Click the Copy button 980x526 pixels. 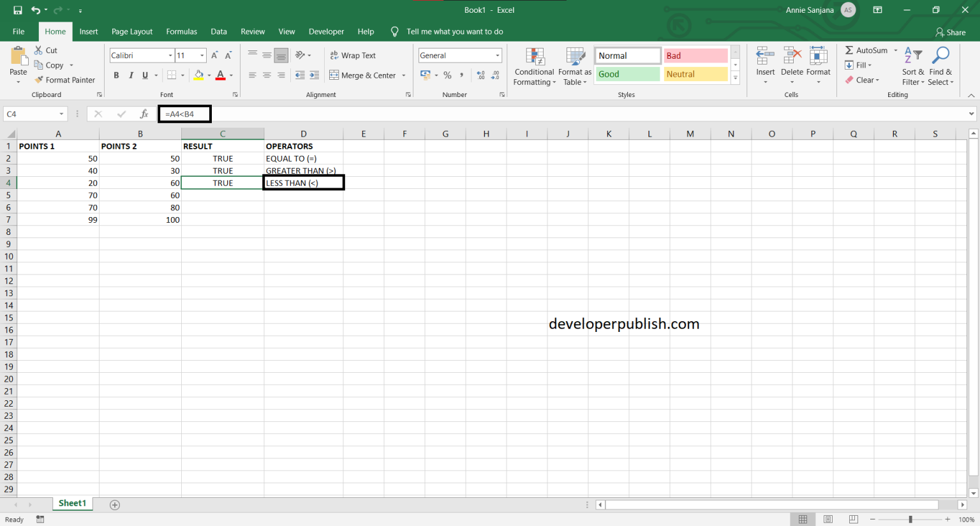(x=50, y=65)
